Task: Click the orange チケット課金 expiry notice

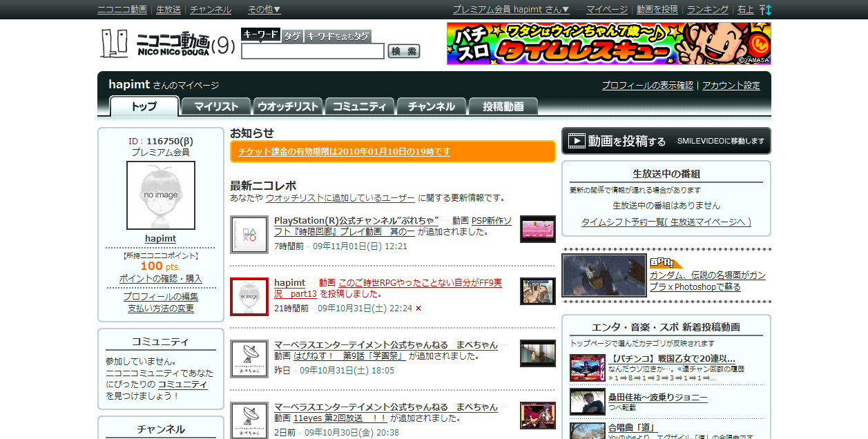Action: [393, 152]
